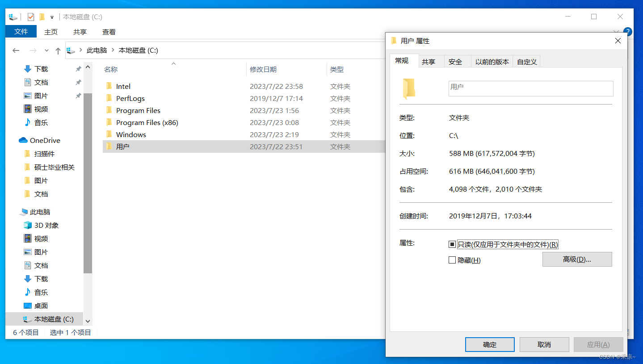Open the 文件 ribbon tab
This screenshot has height=364, width=643.
[21, 32]
